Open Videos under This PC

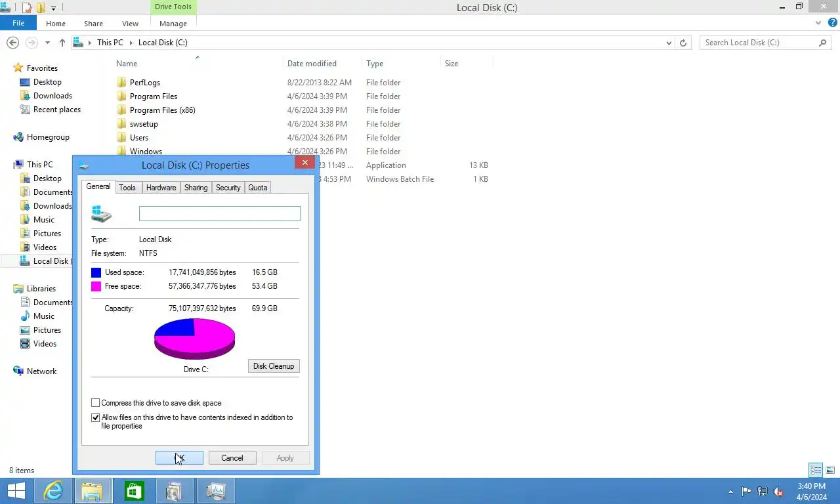(45, 247)
